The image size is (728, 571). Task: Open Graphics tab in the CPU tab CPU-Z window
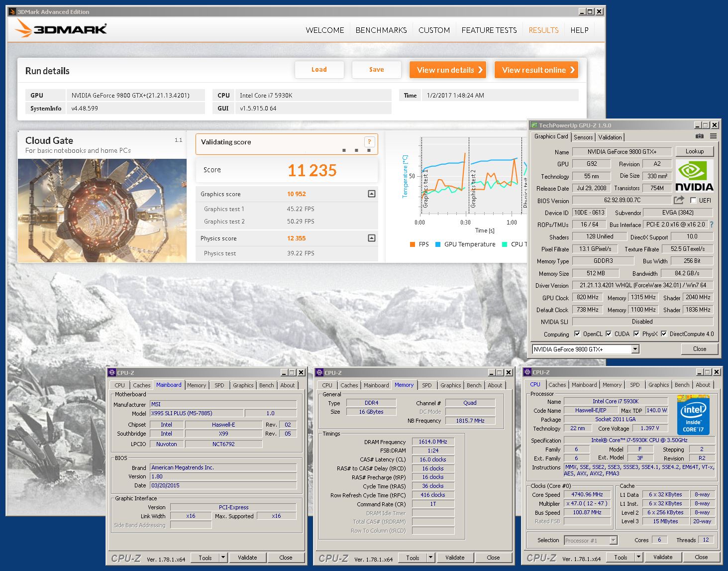pyautogui.click(x=658, y=385)
